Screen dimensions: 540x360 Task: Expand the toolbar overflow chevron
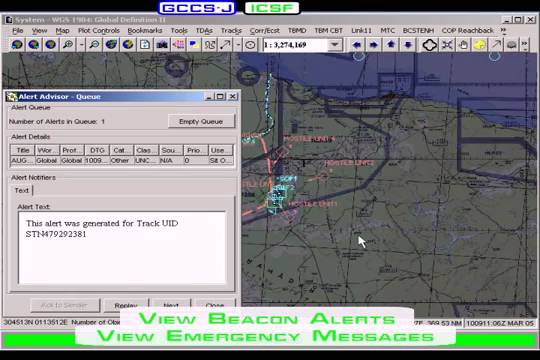(x=525, y=45)
